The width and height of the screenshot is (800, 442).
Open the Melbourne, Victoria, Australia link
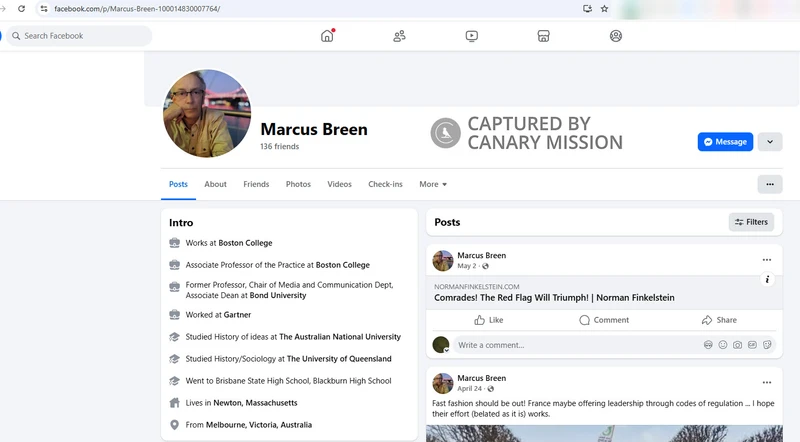pos(259,425)
